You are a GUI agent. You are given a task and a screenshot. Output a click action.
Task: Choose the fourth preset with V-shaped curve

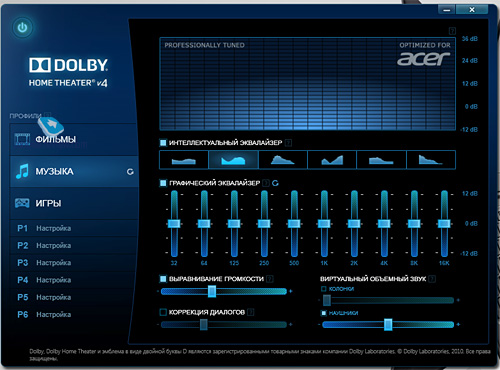(x=332, y=160)
